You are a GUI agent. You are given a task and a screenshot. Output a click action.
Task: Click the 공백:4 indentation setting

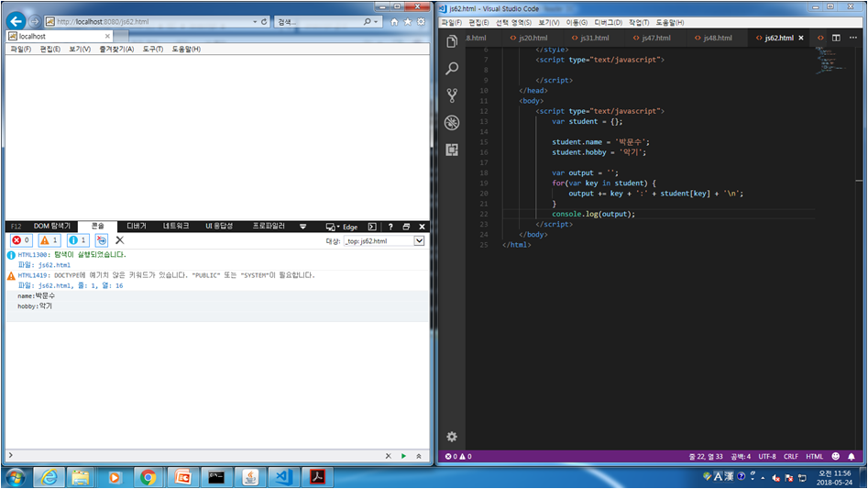[740, 456]
